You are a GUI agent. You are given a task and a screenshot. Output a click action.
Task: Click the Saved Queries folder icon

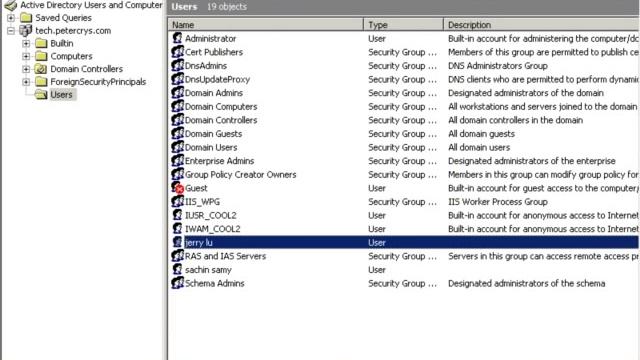[26, 18]
